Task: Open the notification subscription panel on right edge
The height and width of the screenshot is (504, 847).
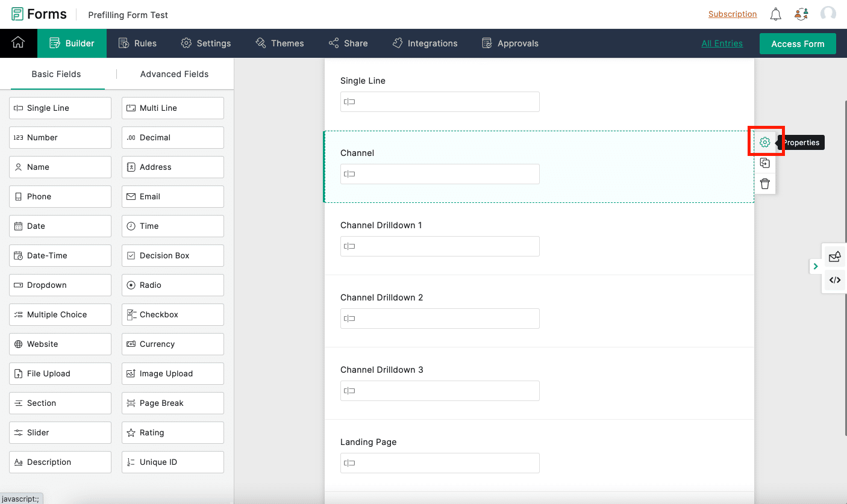Action: [x=834, y=257]
